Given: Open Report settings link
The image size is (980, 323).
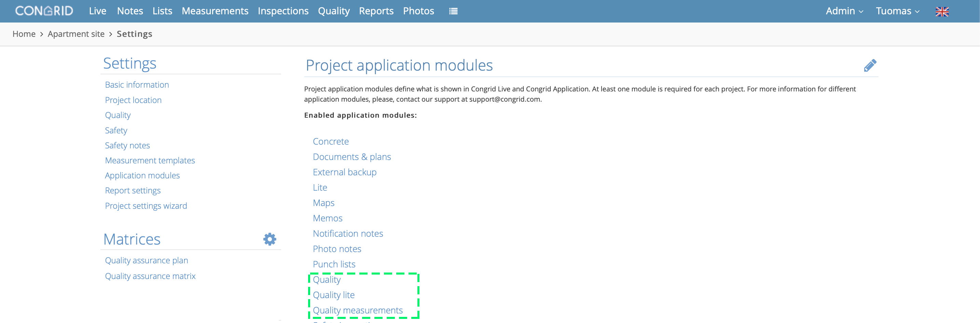Looking at the screenshot, I should click(133, 190).
